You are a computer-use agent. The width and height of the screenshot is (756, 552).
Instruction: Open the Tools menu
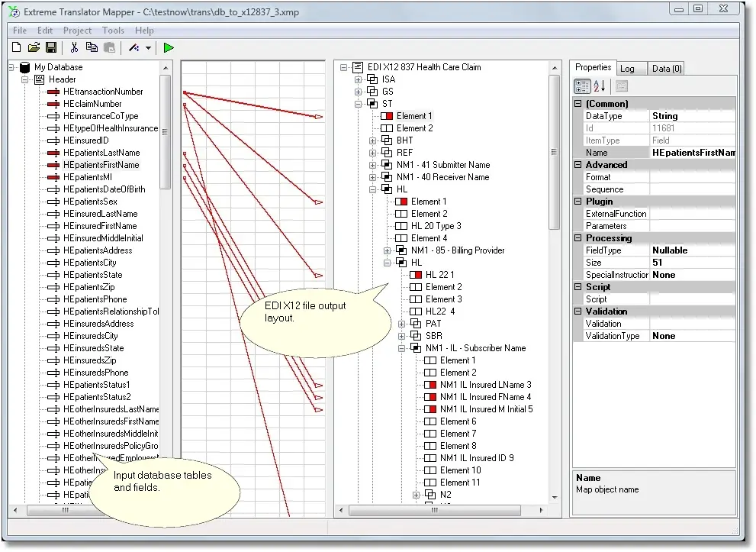114,31
